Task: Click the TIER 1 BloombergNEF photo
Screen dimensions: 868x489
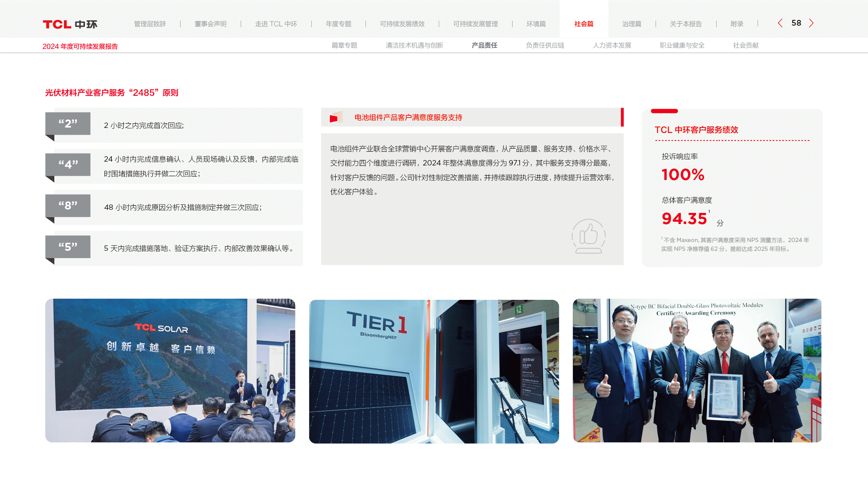Action: [434, 371]
